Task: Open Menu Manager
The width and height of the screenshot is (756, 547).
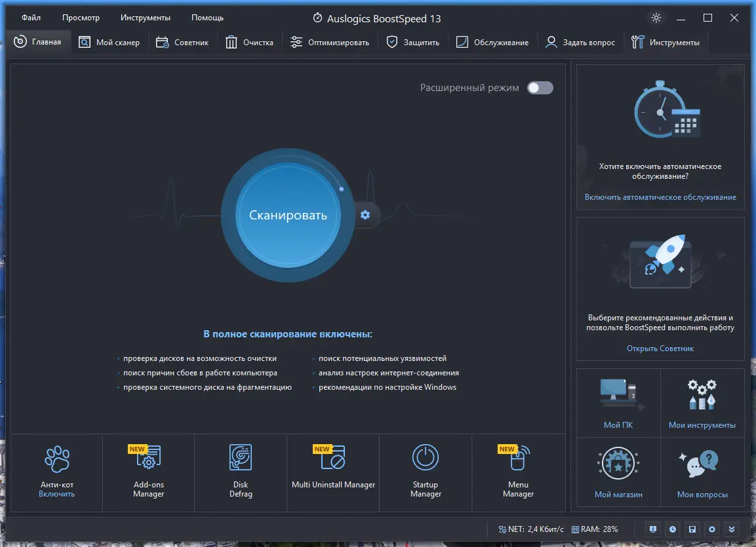Action: (518, 473)
